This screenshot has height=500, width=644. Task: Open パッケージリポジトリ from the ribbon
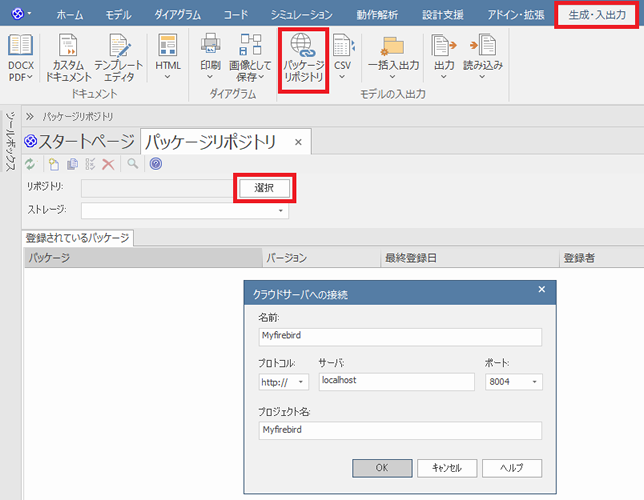pos(303,59)
